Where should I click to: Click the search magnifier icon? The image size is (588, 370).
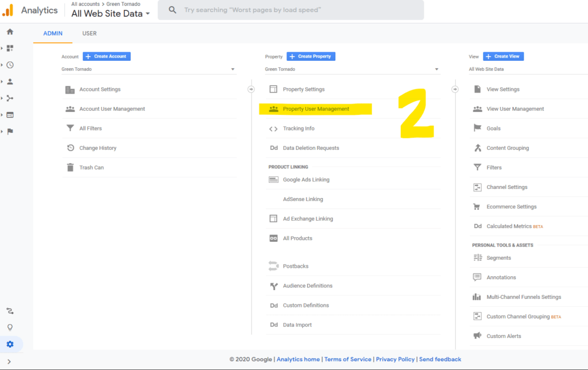172,10
